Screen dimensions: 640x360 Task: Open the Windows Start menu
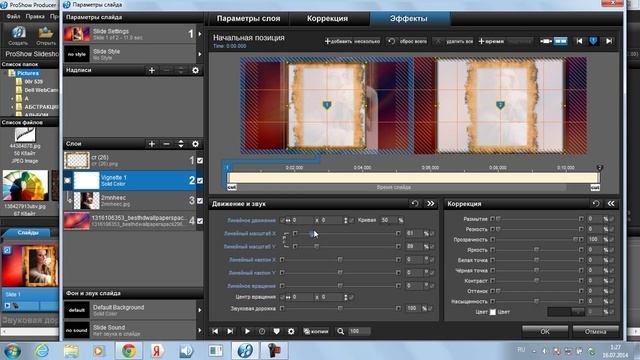tap(12, 351)
